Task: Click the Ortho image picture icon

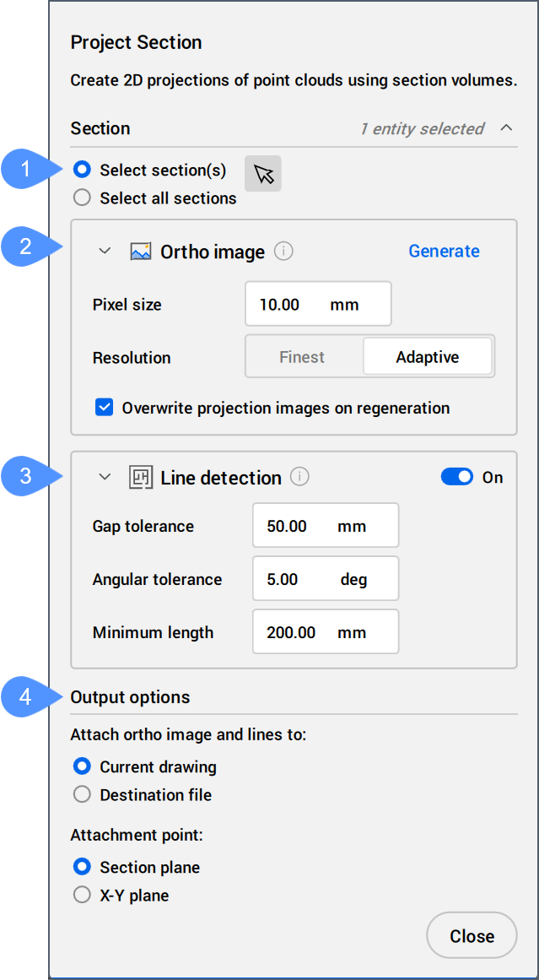Action: click(141, 252)
